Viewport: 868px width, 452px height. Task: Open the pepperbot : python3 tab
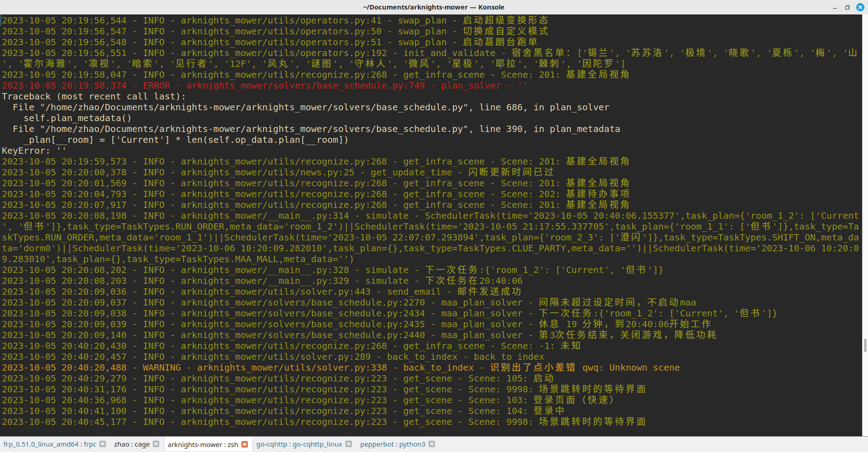(392, 444)
